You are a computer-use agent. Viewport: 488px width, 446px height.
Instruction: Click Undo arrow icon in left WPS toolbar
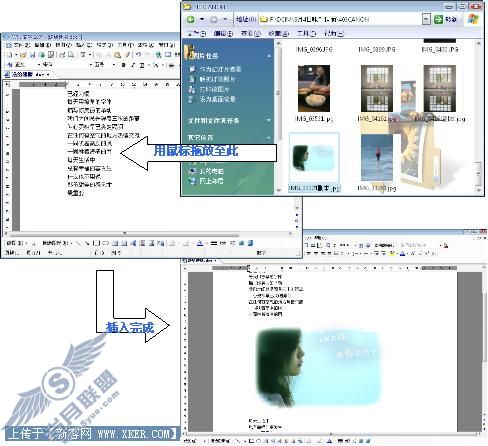(x=138, y=55)
